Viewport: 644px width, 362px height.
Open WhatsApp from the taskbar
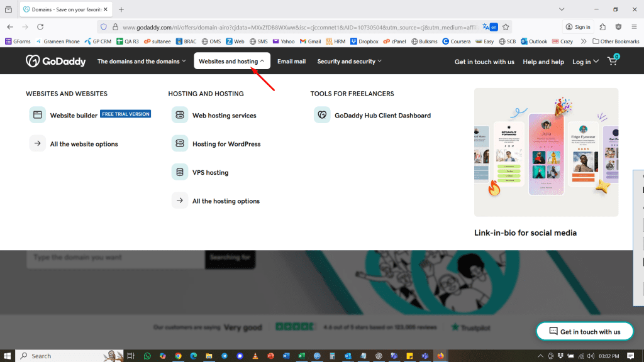(147, 356)
